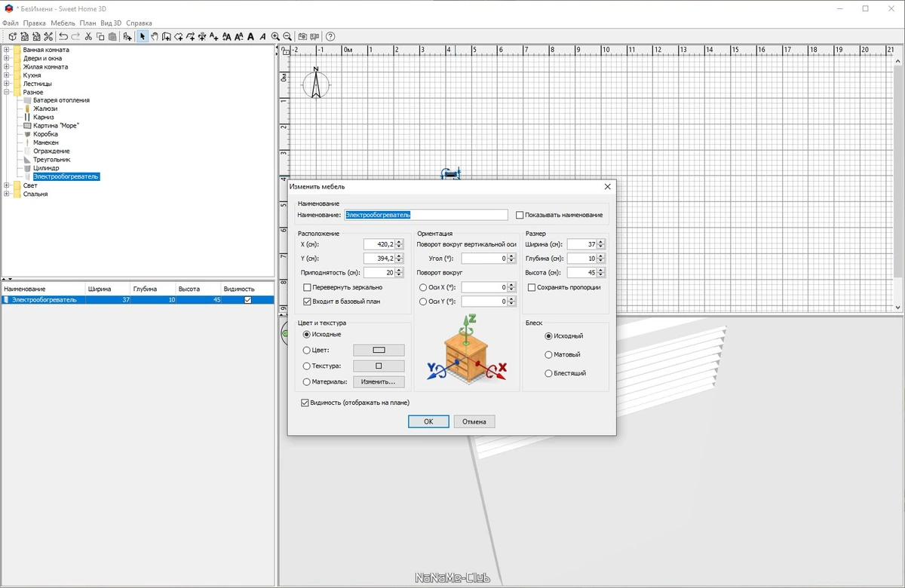
Task: Select the Цвет radio button
Action: (307, 350)
